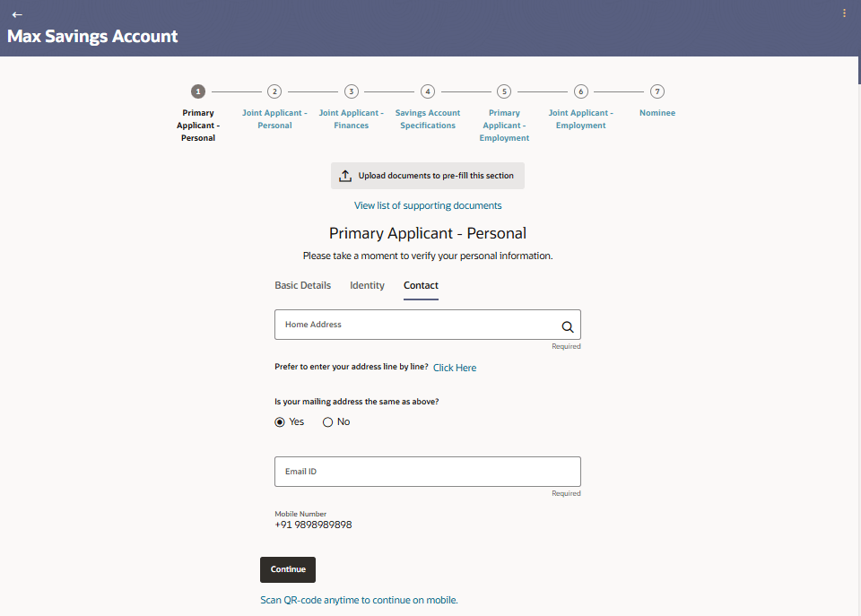
Task: Select step 4 circle in progress tracker
Action: click(428, 91)
